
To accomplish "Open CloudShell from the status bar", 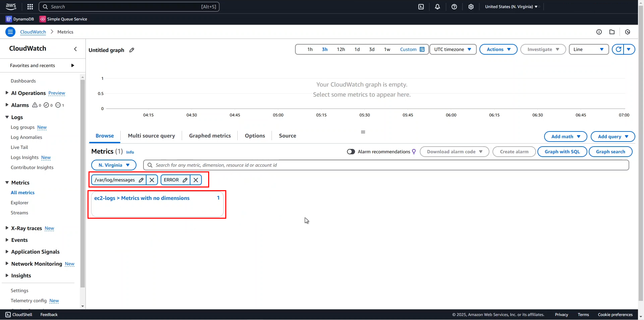I will tap(18, 315).
